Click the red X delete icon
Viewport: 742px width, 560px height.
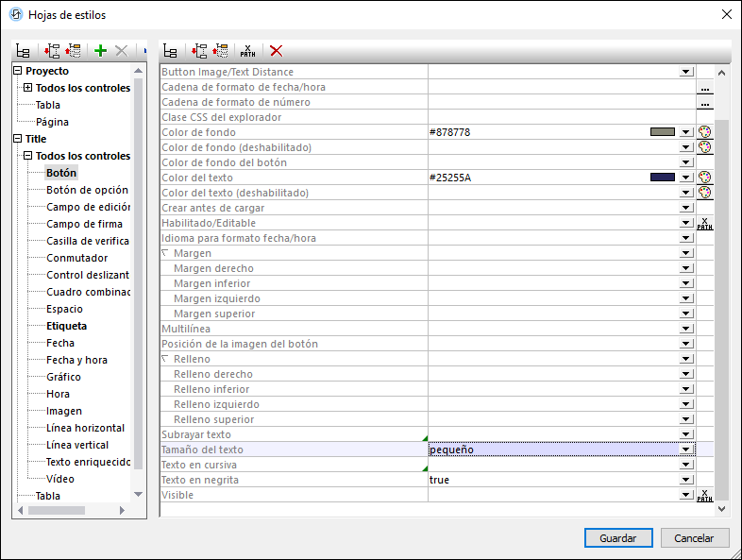(276, 51)
